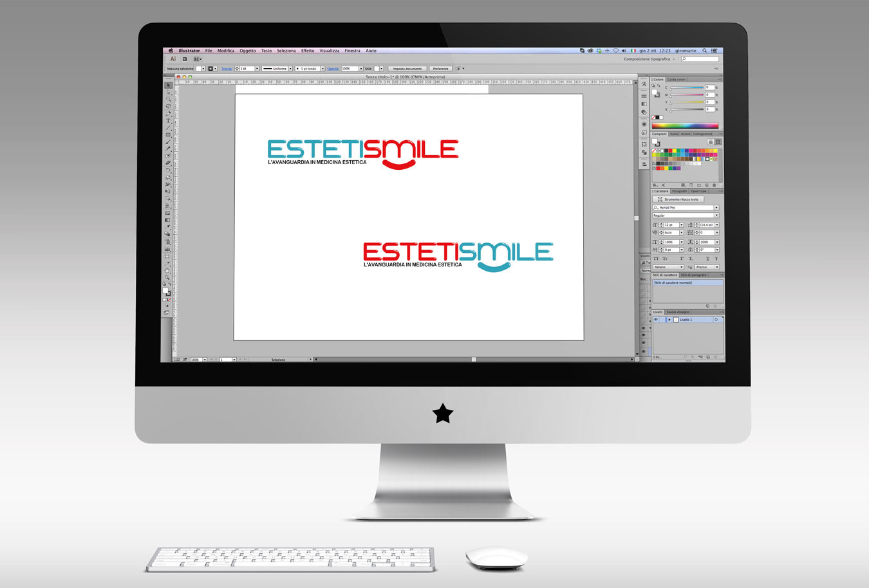
Task: Select the Type tool
Action: pos(168,120)
